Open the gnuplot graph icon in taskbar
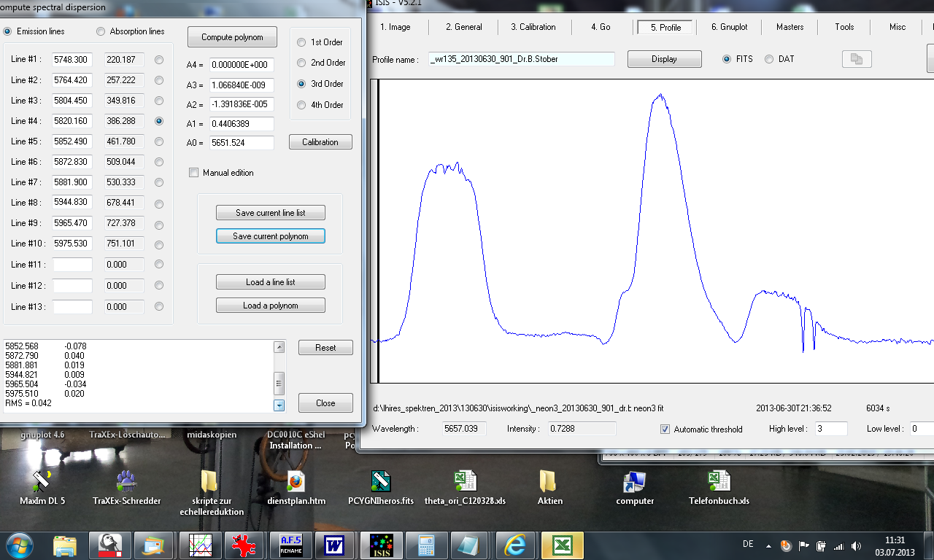 click(x=199, y=545)
